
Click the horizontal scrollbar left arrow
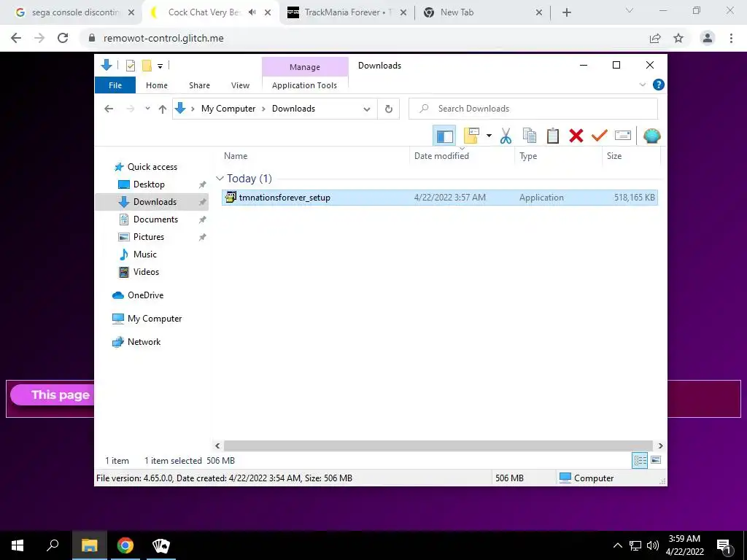(217, 446)
